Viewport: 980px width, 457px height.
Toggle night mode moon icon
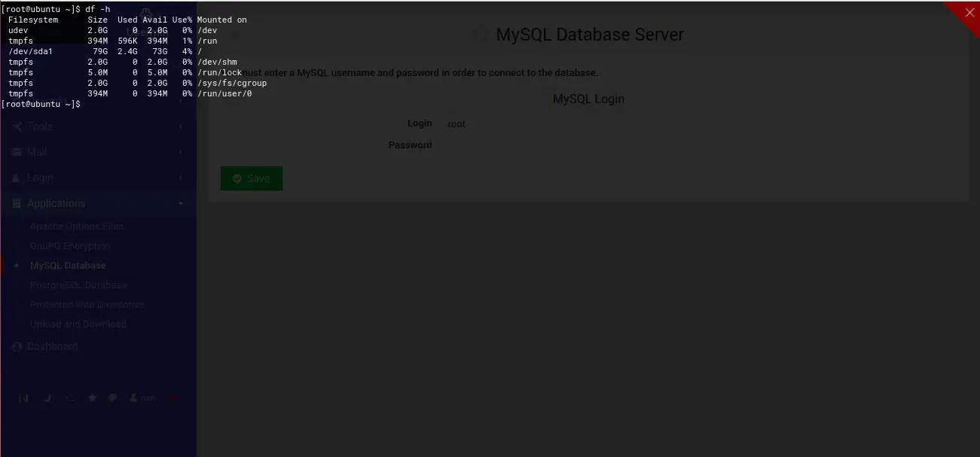coord(47,398)
